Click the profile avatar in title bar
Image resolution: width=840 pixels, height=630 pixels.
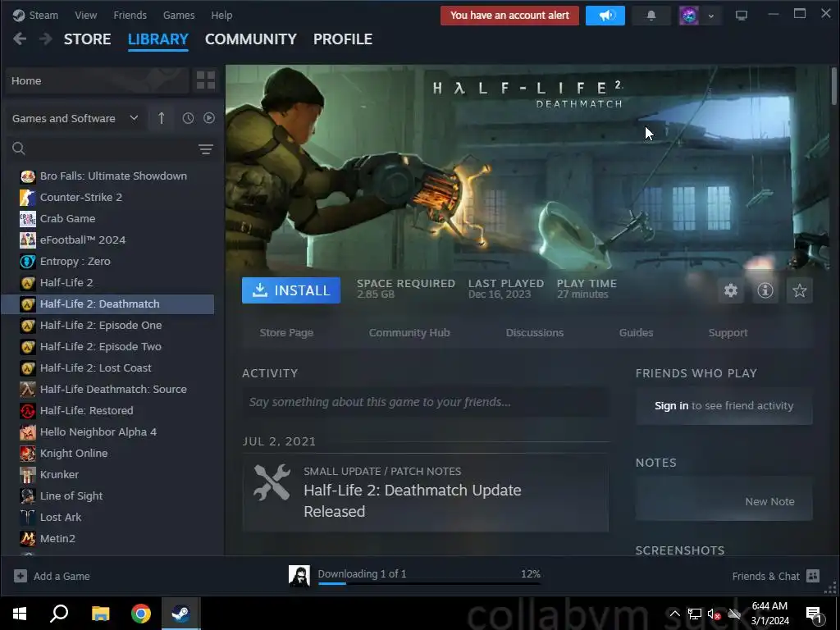[689, 16]
